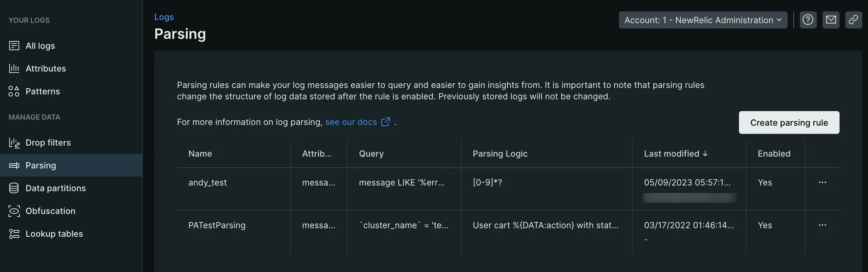The width and height of the screenshot is (868, 272).
Task: Select Parsing in the sidebar
Action: pos(41,166)
